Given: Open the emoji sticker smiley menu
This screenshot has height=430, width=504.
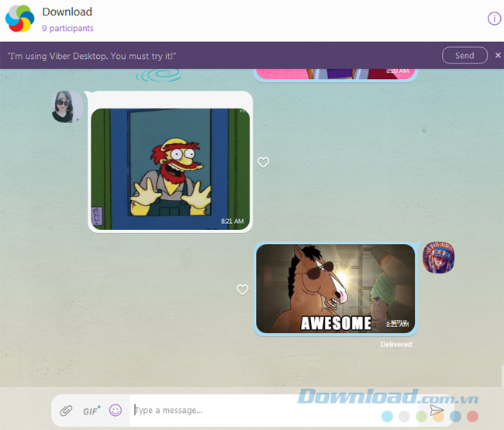Looking at the screenshot, I should tap(116, 410).
